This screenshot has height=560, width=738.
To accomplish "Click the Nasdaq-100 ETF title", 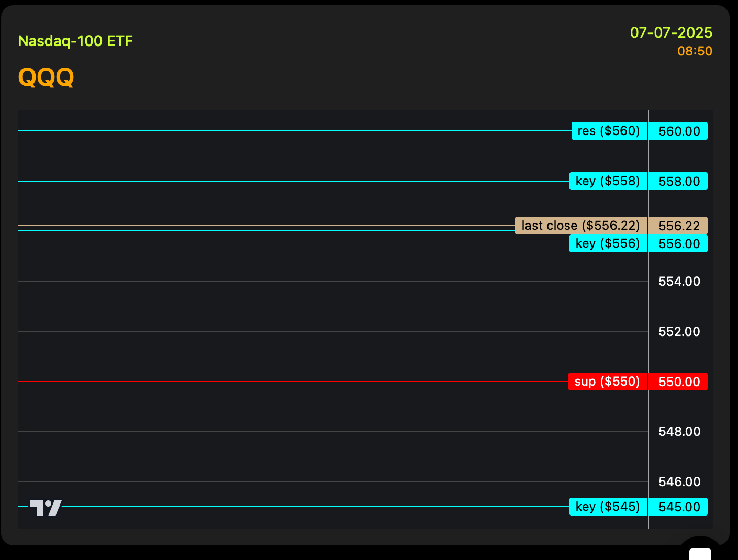I will (x=75, y=41).
